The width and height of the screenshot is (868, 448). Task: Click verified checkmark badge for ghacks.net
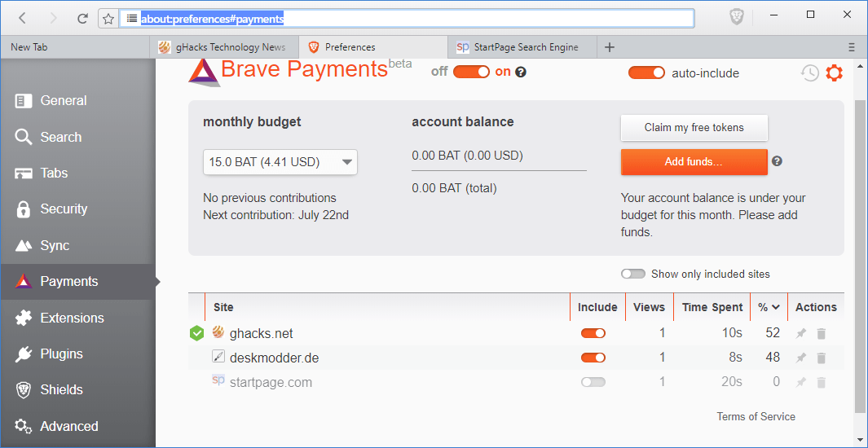[x=196, y=333]
